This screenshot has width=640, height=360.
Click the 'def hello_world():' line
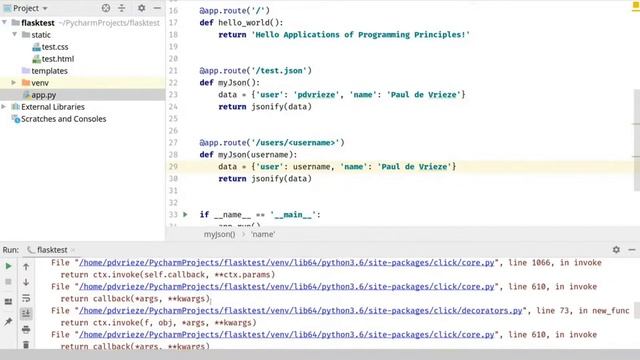click(x=241, y=23)
